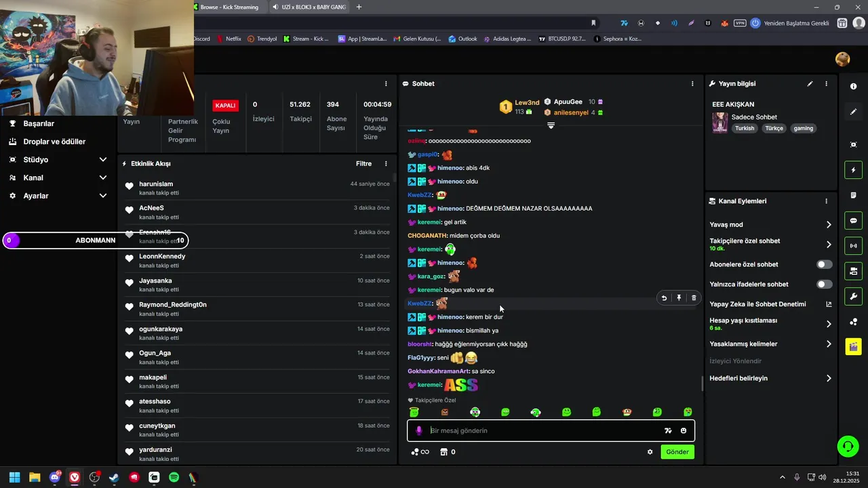Click the harunislam follow event row
868x488 pixels.
point(258,188)
